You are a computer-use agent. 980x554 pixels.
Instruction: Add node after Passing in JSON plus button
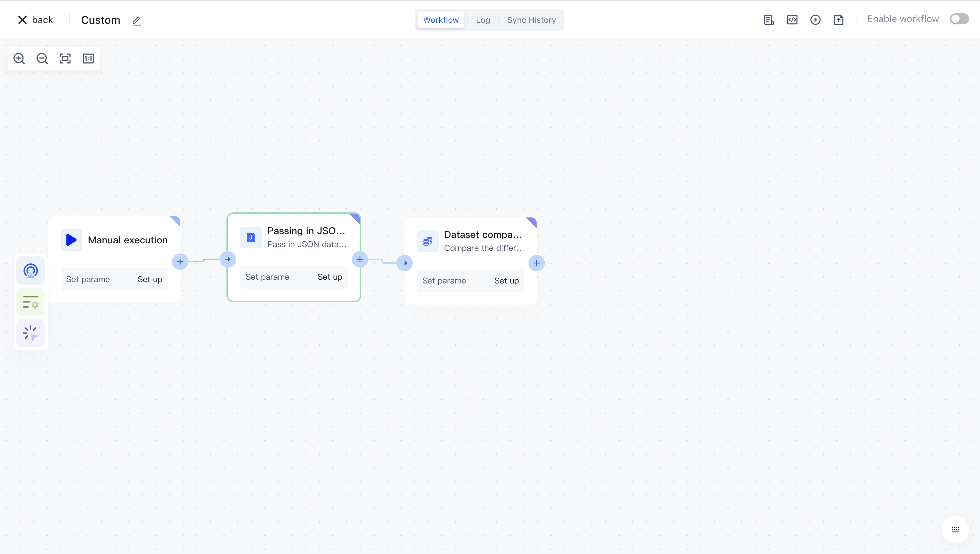[360, 260]
